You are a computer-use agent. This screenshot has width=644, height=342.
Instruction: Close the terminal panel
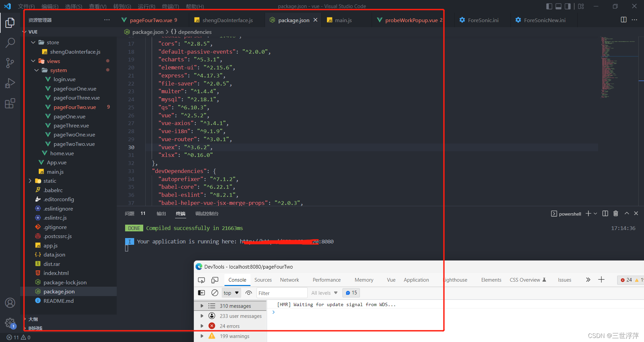pyautogui.click(x=636, y=213)
